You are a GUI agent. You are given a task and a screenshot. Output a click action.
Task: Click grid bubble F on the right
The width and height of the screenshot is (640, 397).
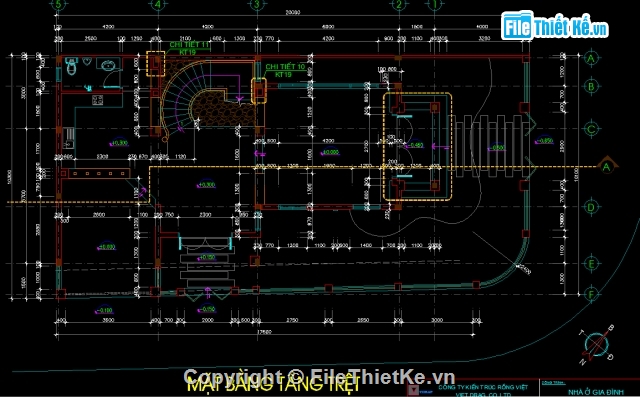click(x=591, y=294)
